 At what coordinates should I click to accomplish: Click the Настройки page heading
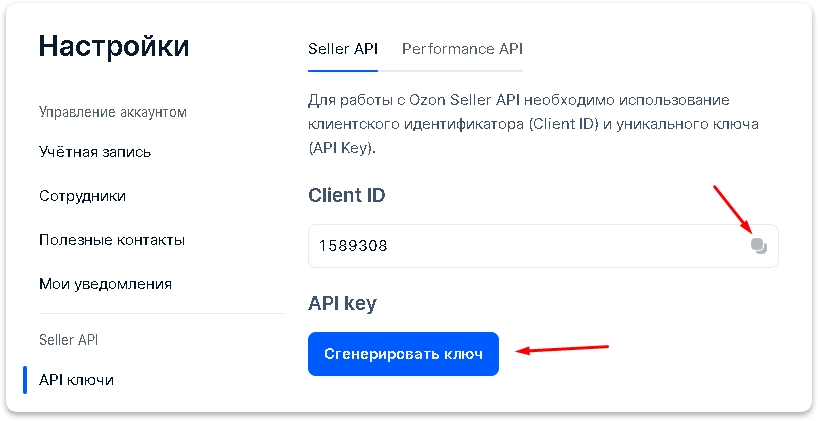[x=113, y=46]
